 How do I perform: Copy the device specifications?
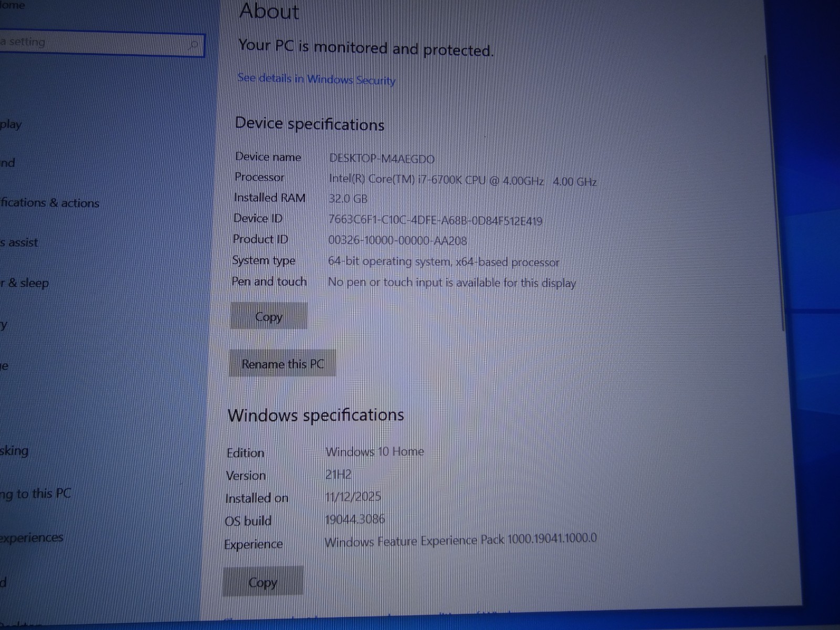[x=269, y=316]
